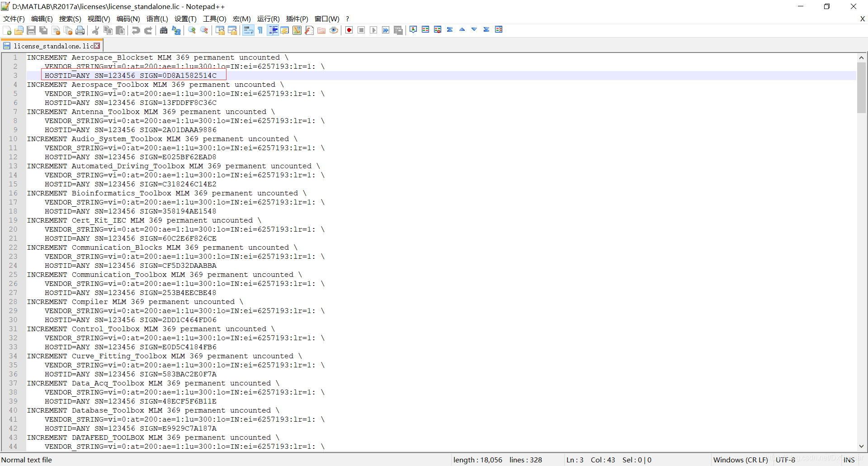Open the 宏(M) menu
This screenshot has height=466, width=868.
click(242, 19)
